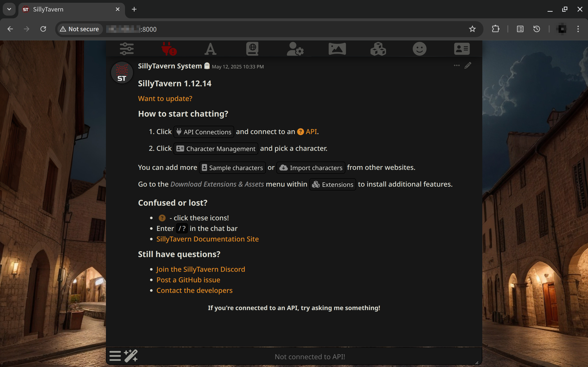Open Backgrounds landscape image icon

coord(337,49)
